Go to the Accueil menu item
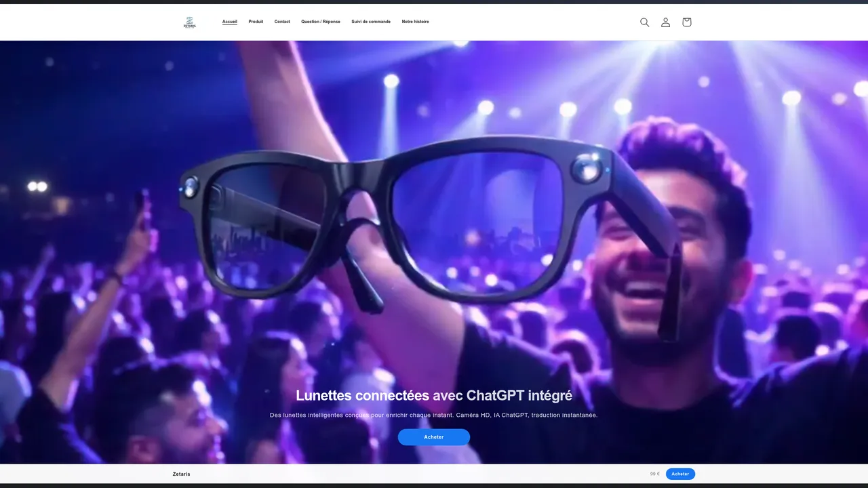 pos(230,22)
